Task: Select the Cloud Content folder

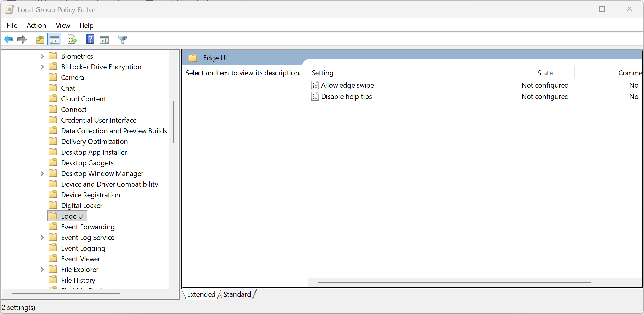Action: tap(83, 99)
